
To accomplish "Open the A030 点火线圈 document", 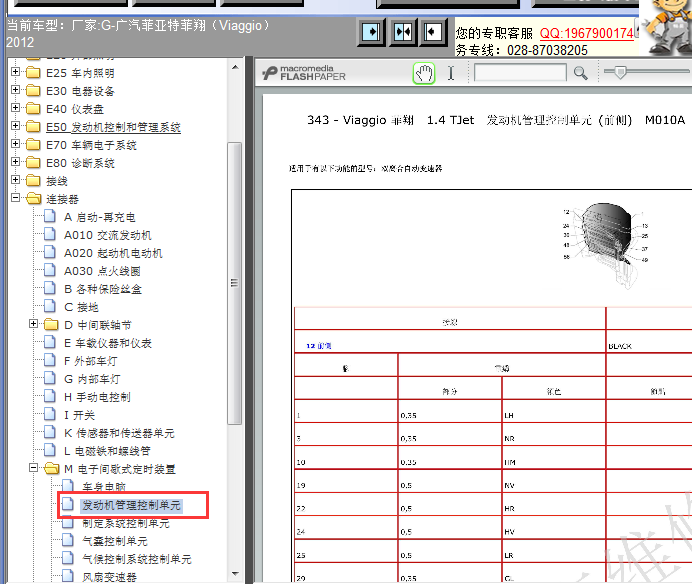I will (102, 271).
